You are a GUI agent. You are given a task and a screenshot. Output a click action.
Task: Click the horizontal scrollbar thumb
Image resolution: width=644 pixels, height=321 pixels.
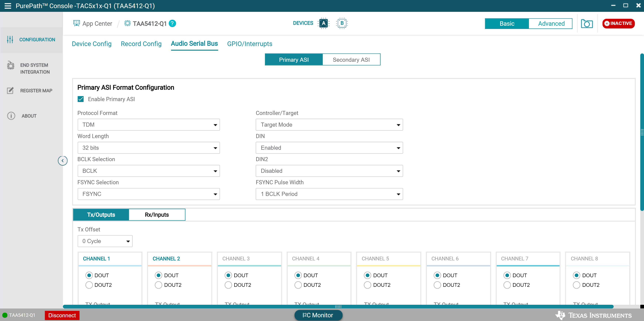click(338, 307)
